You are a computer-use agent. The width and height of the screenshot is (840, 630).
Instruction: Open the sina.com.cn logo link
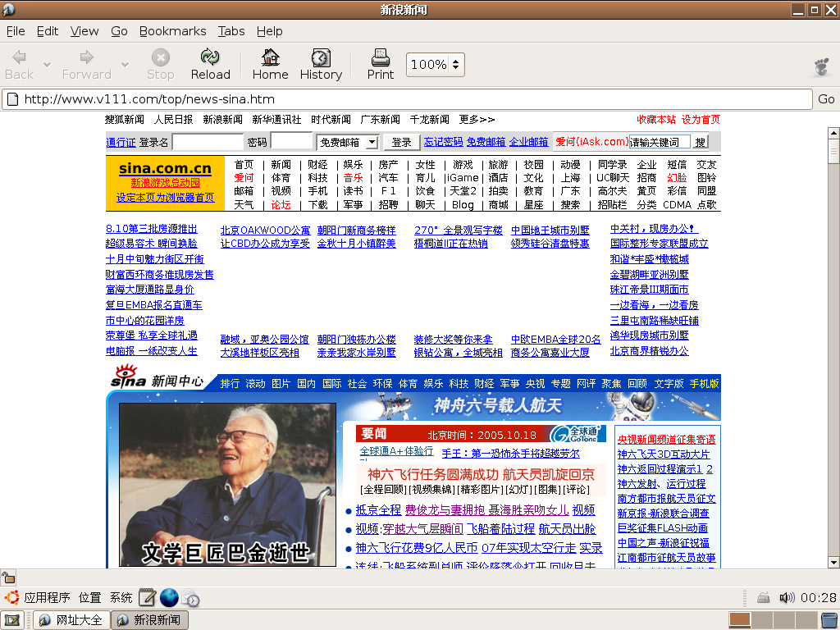(x=165, y=168)
